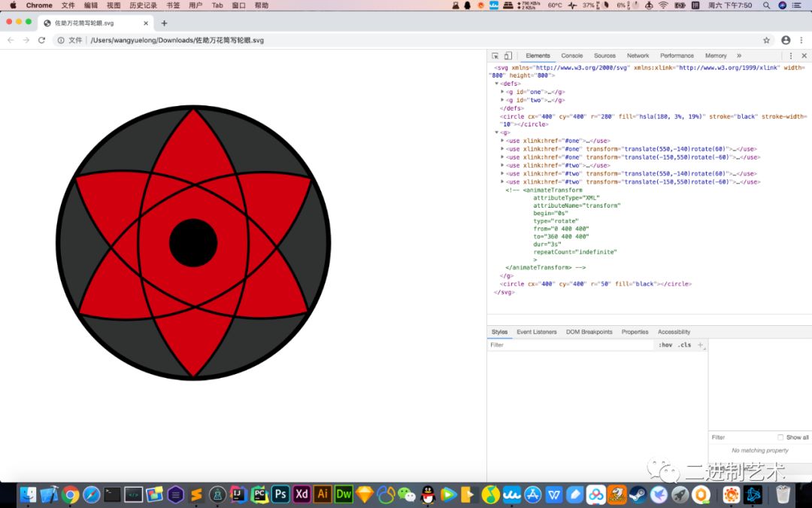Open the Properties pane
Screen dimensions: 812x508
[x=635, y=332]
